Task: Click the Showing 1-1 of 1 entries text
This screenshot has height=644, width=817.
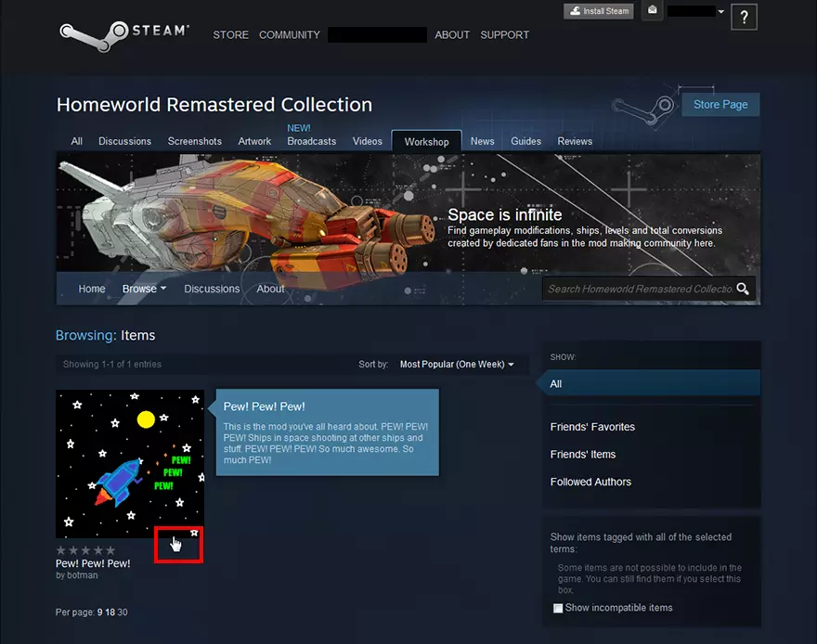Action: 112,364
